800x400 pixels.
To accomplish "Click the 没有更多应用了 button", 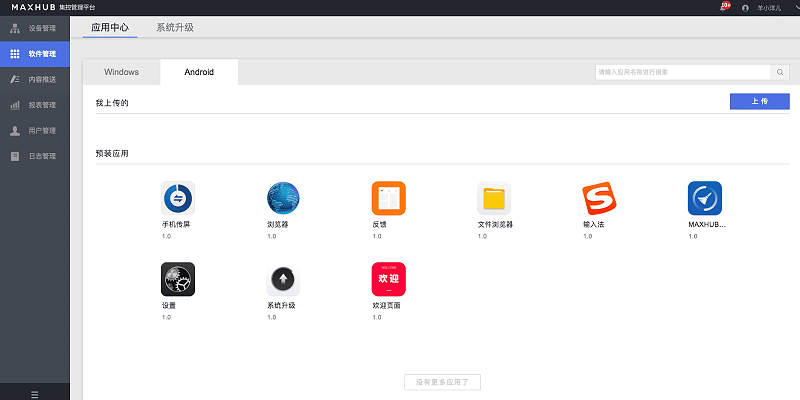I will [x=442, y=382].
